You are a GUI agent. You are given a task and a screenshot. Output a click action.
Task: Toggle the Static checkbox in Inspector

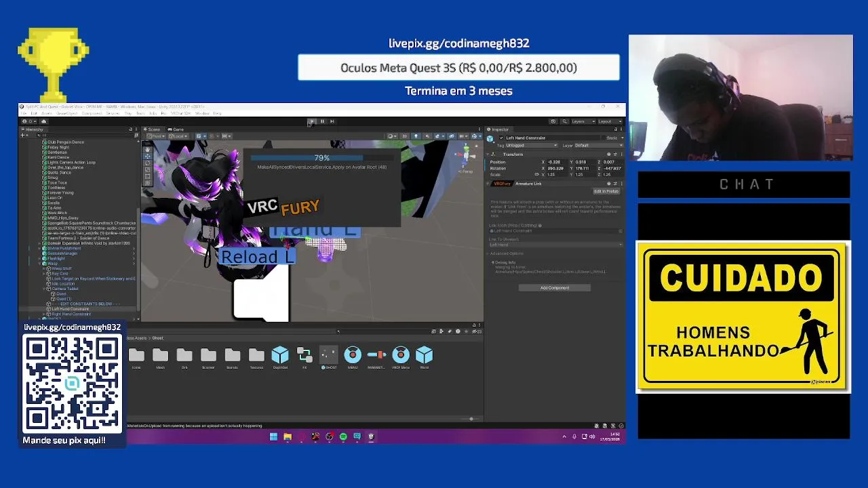tap(604, 138)
